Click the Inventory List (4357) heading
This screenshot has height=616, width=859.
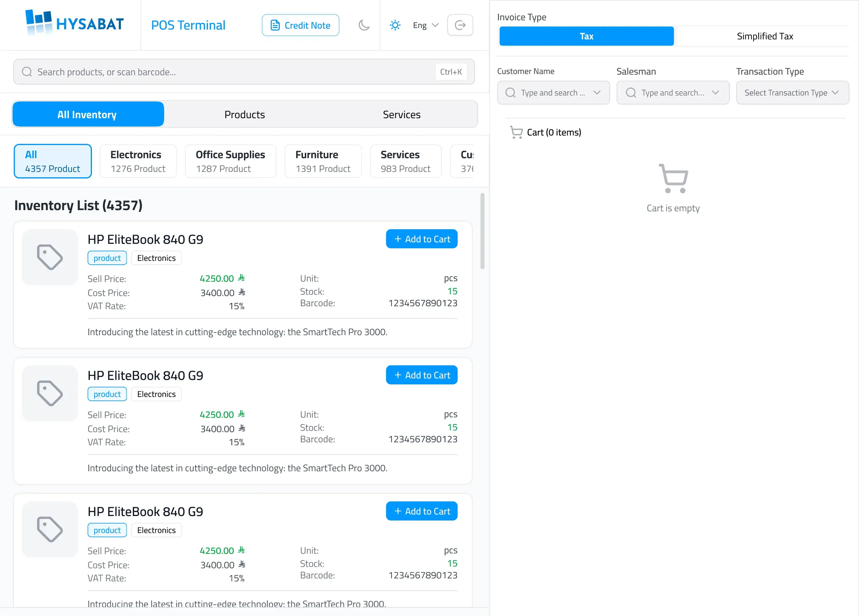(78, 206)
